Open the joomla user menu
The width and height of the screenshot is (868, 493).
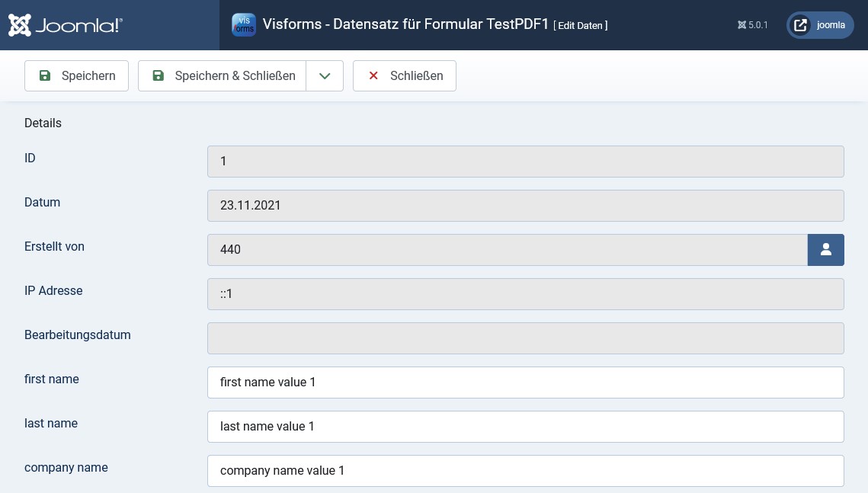tap(820, 25)
